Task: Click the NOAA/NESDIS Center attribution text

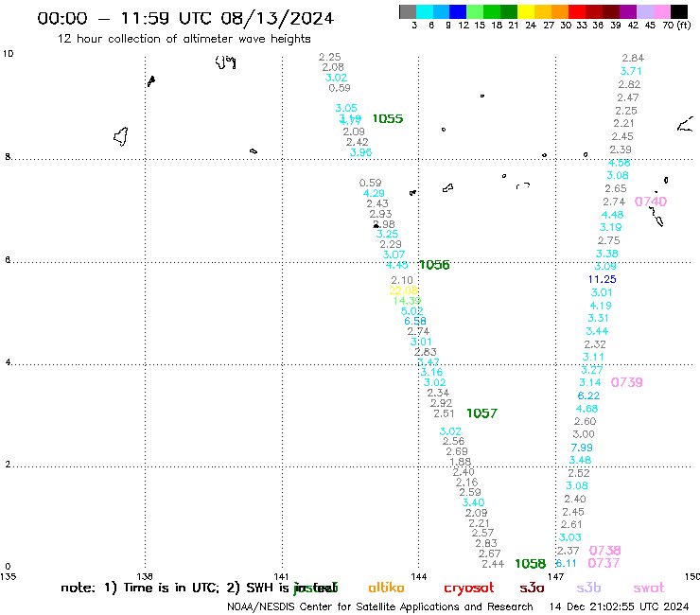Action: [380, 606]
